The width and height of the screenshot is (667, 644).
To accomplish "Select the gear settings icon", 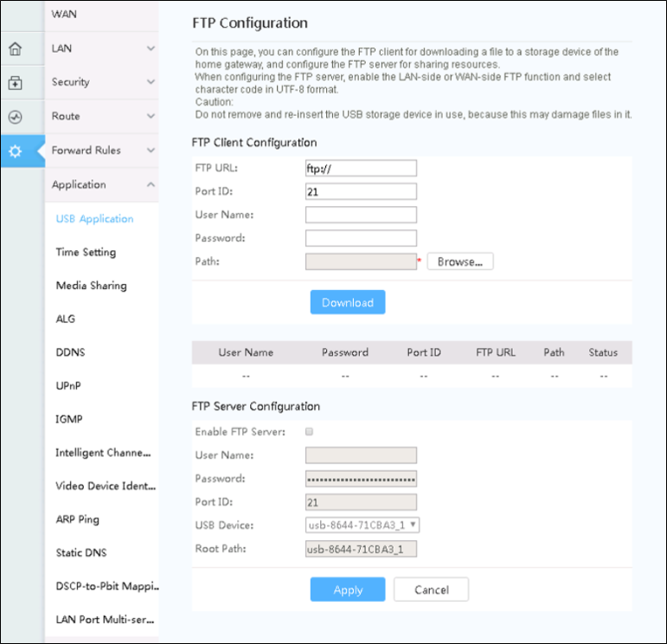I will click(15, 151).
